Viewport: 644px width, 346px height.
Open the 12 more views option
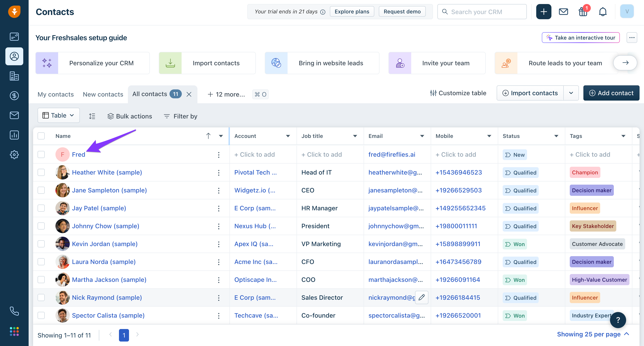pyautogui.click(x=227, y=94)
